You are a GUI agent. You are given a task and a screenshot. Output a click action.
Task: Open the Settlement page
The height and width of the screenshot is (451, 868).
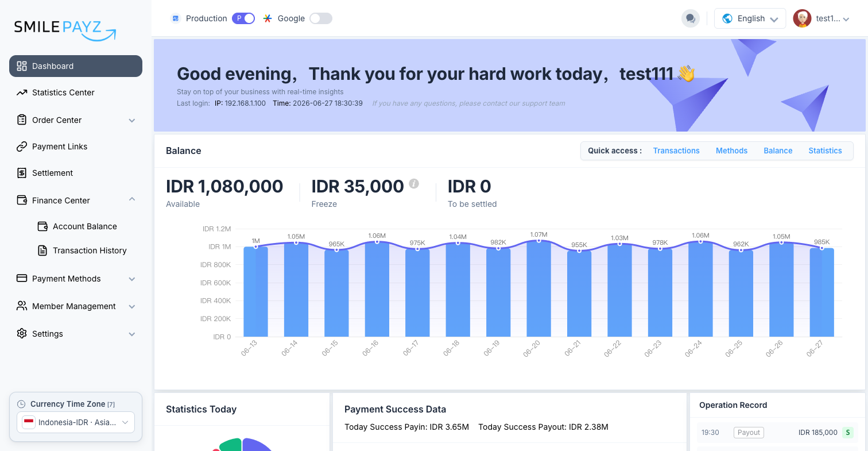click(x=76, y=173)
